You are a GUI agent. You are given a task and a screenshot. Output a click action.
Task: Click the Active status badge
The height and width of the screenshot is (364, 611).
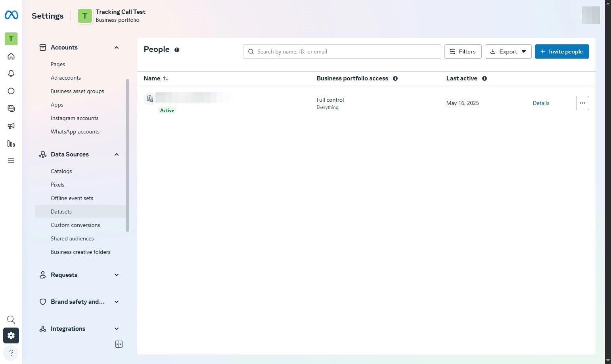coord(167,111)
